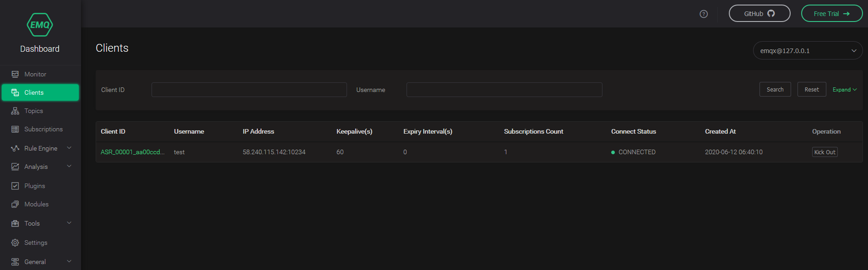
Task: Open the help question mark icon
Action: tap(704, 14)
